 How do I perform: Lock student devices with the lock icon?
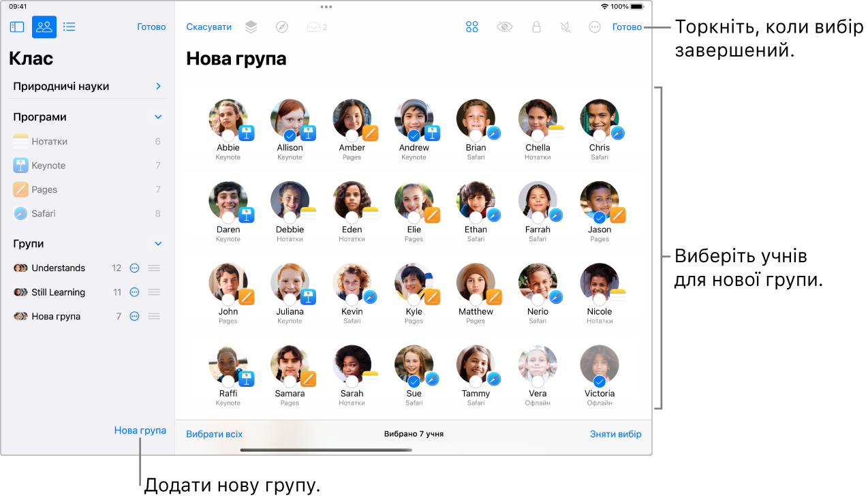536,27
